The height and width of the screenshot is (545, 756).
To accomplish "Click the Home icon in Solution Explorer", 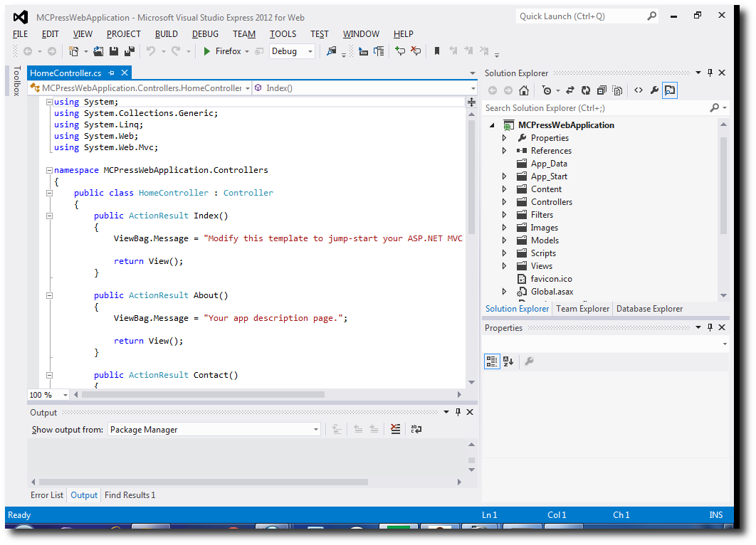I will tap(524, 90).
